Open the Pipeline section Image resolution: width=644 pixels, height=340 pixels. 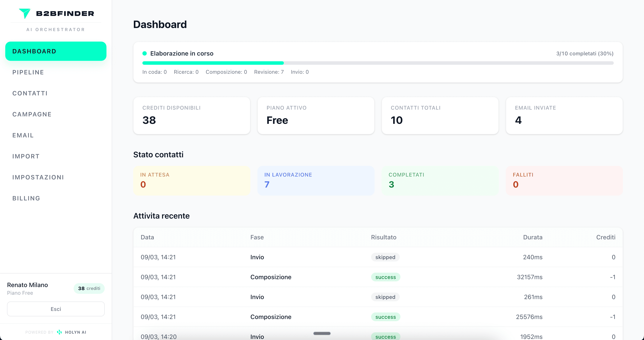[x=28, y=72]
